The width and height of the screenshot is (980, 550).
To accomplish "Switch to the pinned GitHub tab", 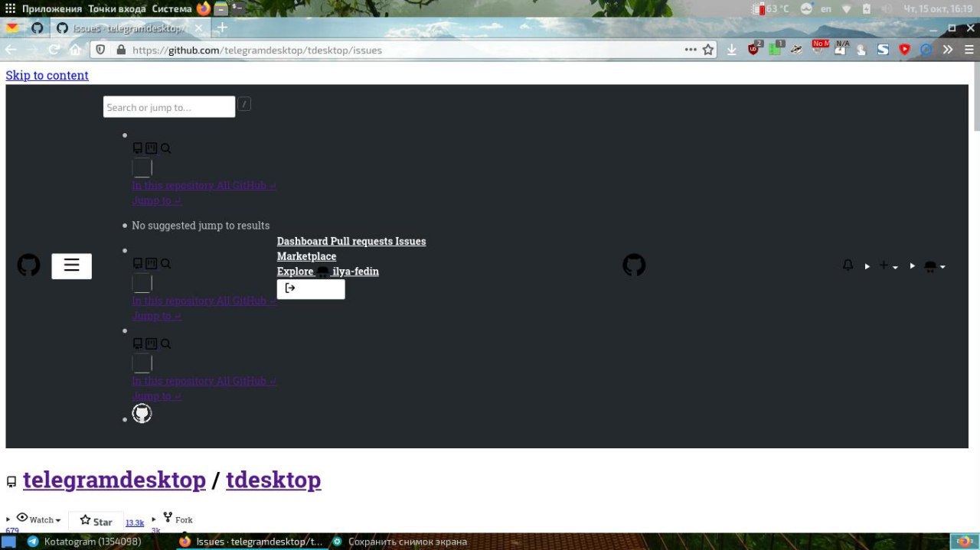I will (x=37, y=28).
